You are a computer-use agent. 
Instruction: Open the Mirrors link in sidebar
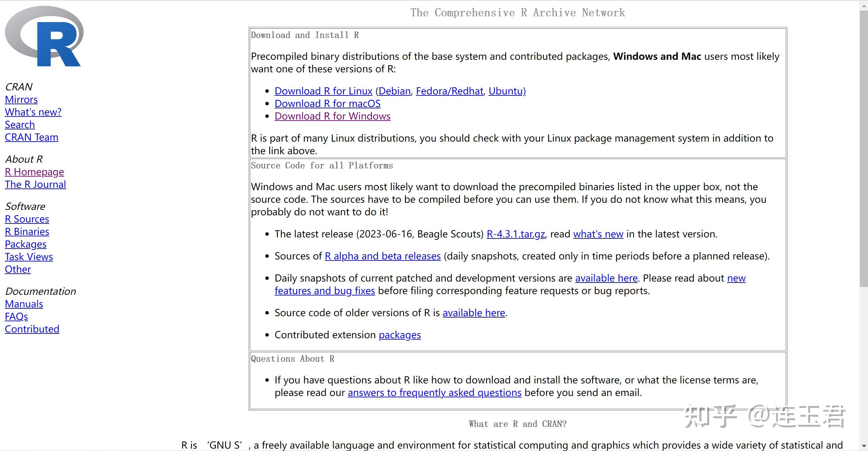pyautogui.click(x=21, y=100)
